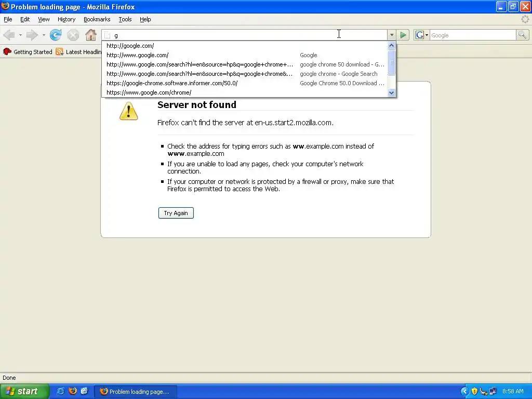This screenshot has height=399, width=532.
Task: Go forward using the Forward arrow
Action: pyautogui.click(x=32, y=35)
